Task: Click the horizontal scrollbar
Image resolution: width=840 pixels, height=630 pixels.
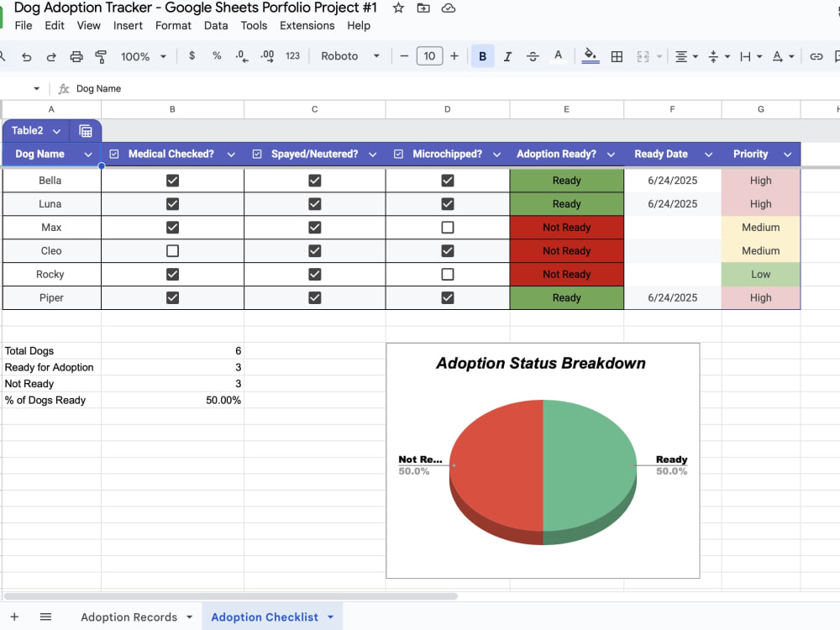Action: 230,596
